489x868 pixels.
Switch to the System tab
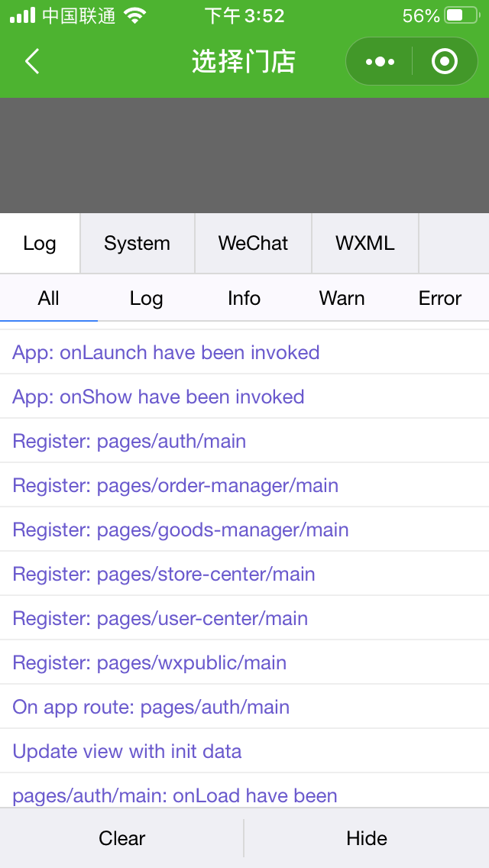tap(138, 243)
